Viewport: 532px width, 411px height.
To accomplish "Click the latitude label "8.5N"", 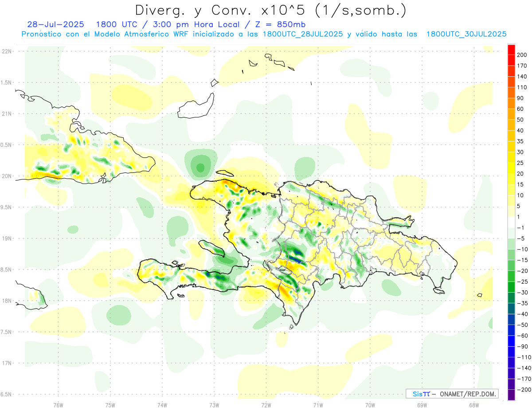I will tap(6, 270).
